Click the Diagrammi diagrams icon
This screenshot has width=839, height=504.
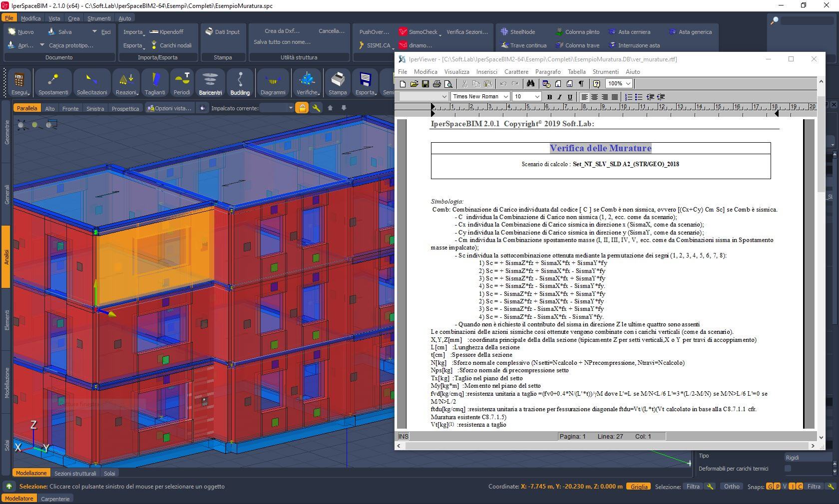(x=273, y=83)
